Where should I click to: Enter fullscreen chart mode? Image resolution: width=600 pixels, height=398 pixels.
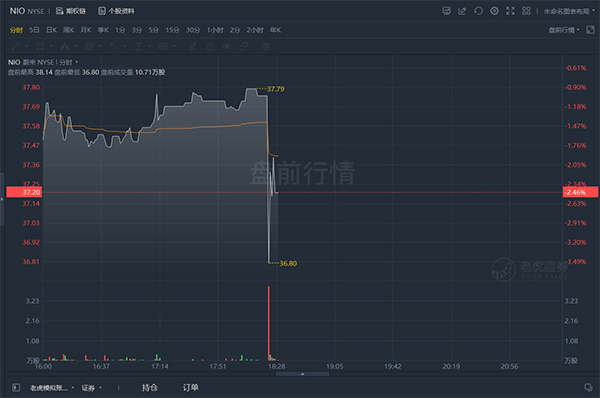pyautogui.click(x=510, y=11)
